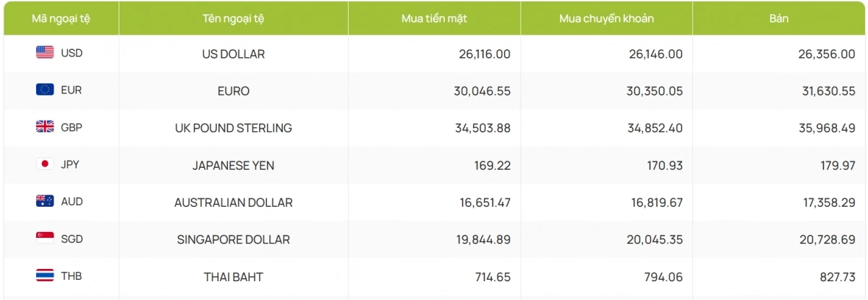868x300 pixels.
Task: Click the EUR cash buy rate 30,046.55
Action: [484, 91]
